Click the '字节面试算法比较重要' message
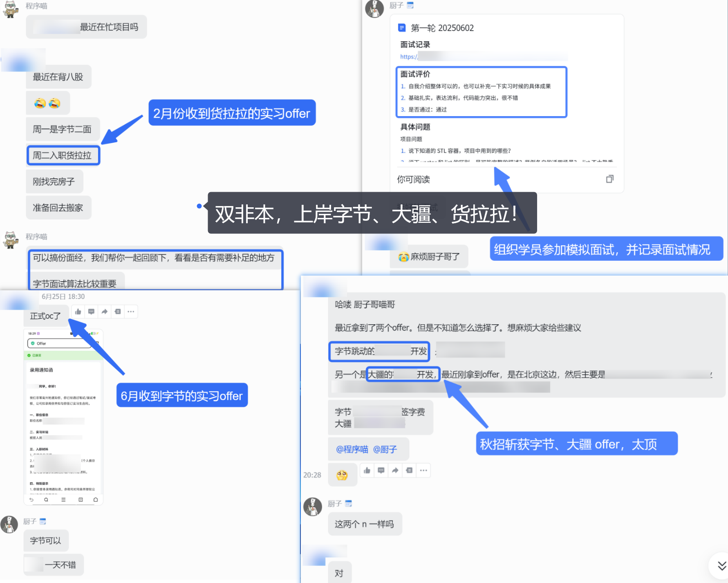728x583 pixels. click(x=75, y=283)
